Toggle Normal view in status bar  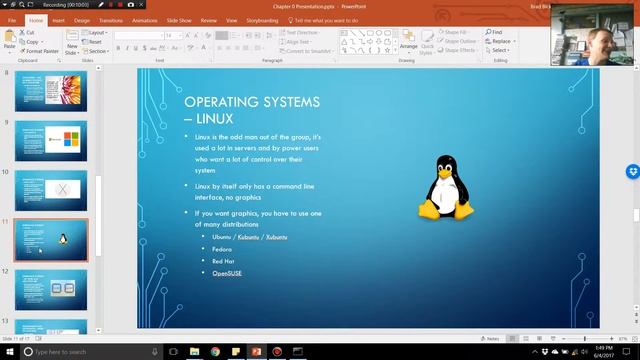(x=512, y=339)
